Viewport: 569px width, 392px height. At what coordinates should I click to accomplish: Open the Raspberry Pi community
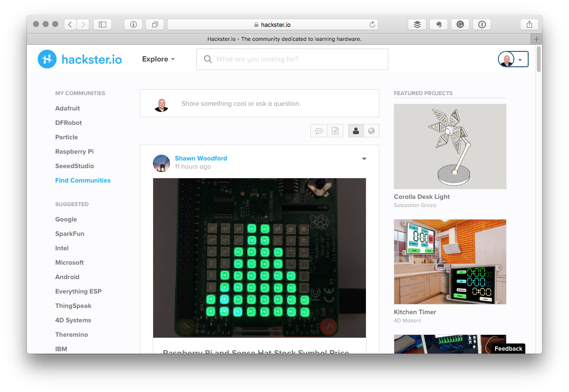pyautogui.click(x=74, y=151)
